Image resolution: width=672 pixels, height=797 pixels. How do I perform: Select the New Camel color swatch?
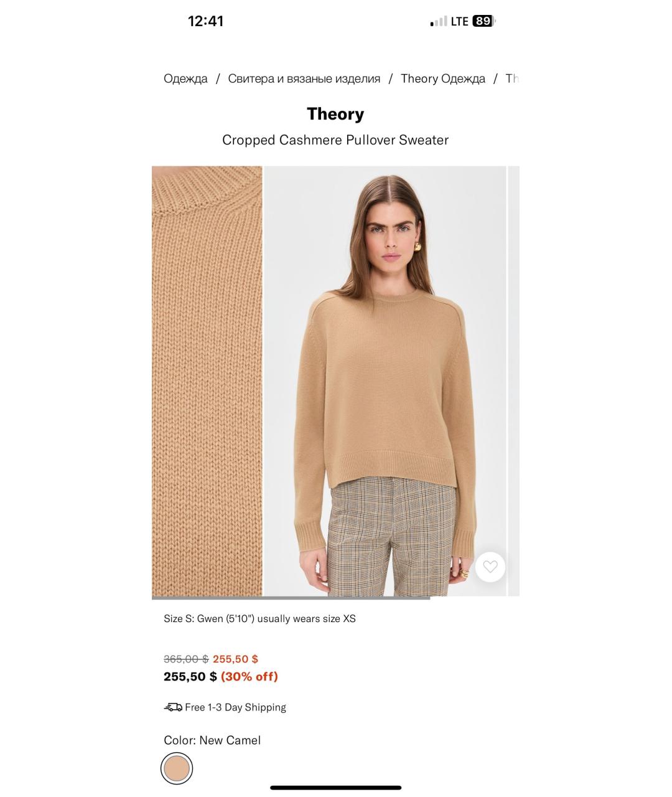pos(177,768)
